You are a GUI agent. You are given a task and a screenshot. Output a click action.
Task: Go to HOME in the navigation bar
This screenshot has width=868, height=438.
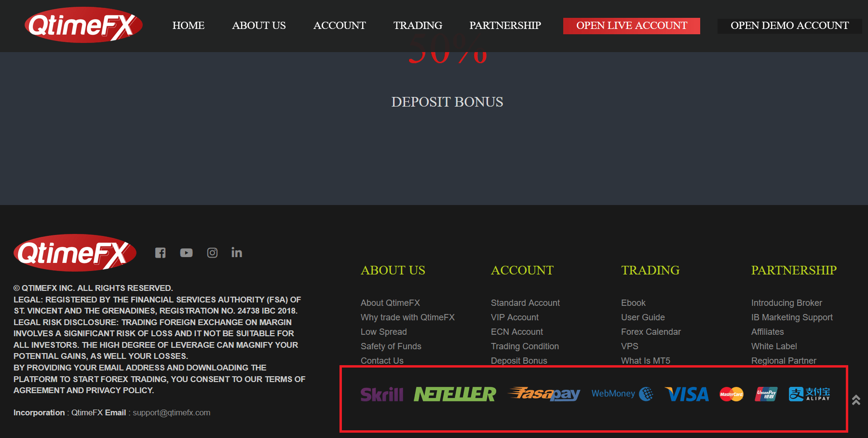(189, 25)
